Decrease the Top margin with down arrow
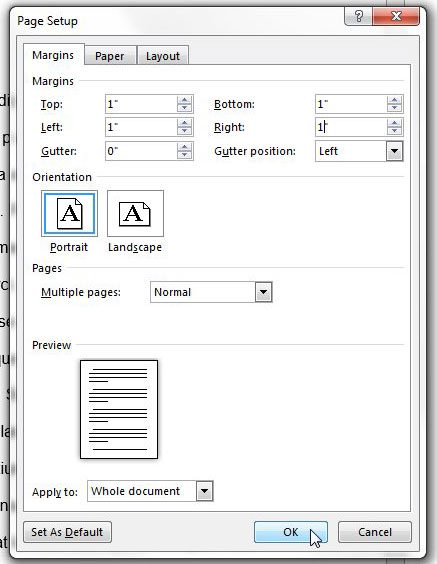This screenshot has height=564, width=437. pos(185,108)
